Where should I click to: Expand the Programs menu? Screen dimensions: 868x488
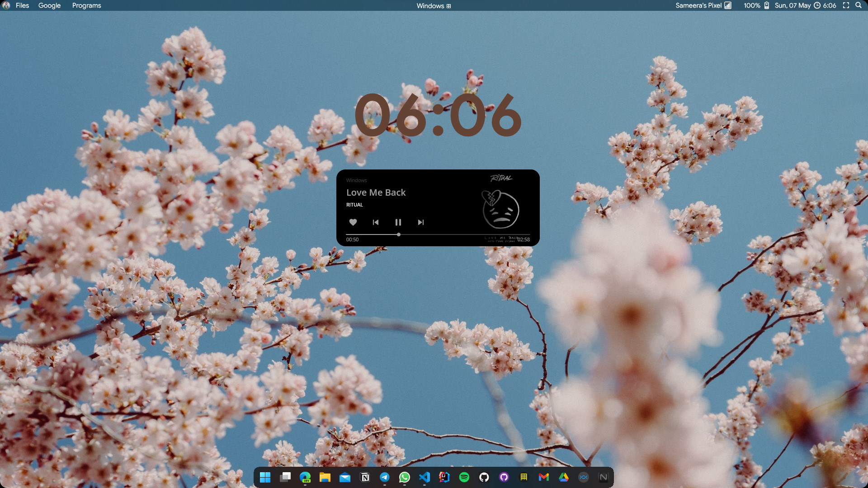point(86,5)
